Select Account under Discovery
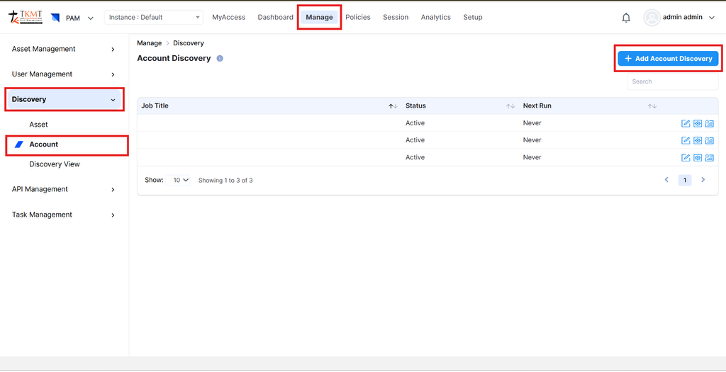Image resolution: width=726 pixels, height=372 pixels. (x=44, y=145)
